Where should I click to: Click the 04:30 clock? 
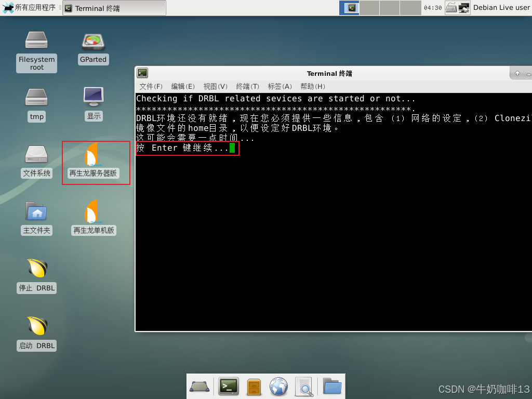point(433,8)
